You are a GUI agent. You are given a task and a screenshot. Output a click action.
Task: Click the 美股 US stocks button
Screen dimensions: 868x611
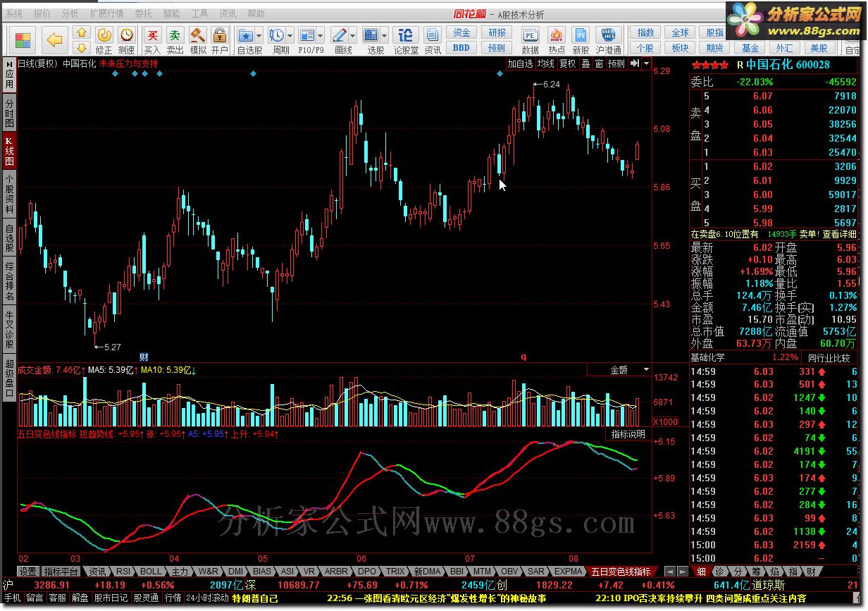click(819, 48)
